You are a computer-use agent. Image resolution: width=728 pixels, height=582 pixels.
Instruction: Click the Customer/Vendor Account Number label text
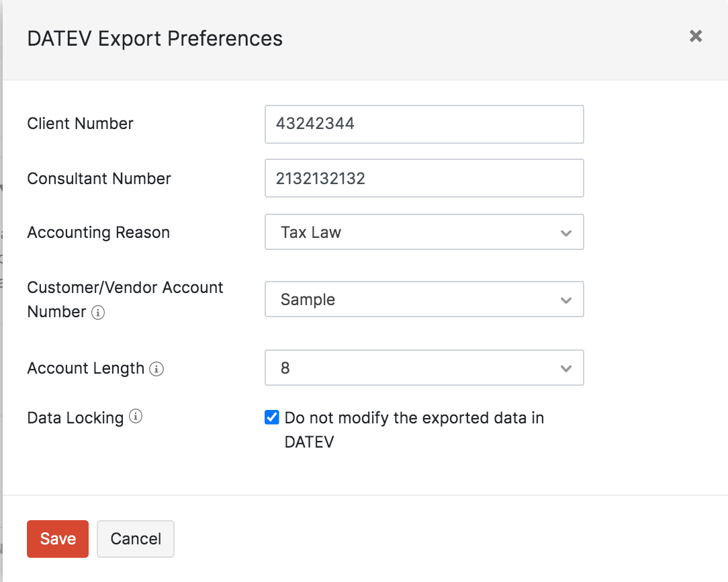click(125, 288)
